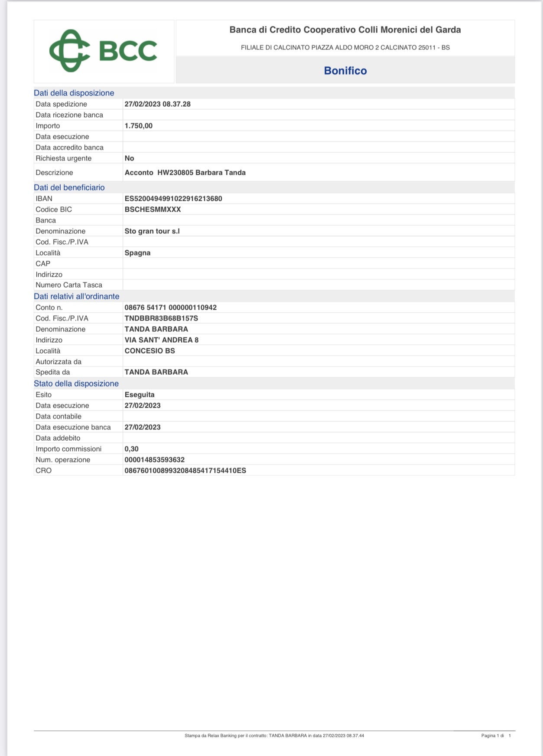Select the Importo amount 1.750,00

pyautogui.click(x=139, y=126)
